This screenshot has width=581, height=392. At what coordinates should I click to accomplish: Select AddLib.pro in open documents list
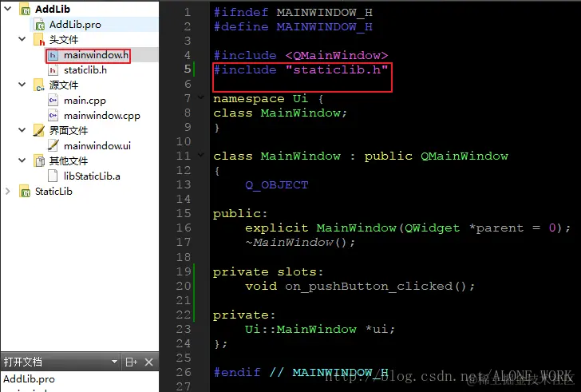pos(29,379)
